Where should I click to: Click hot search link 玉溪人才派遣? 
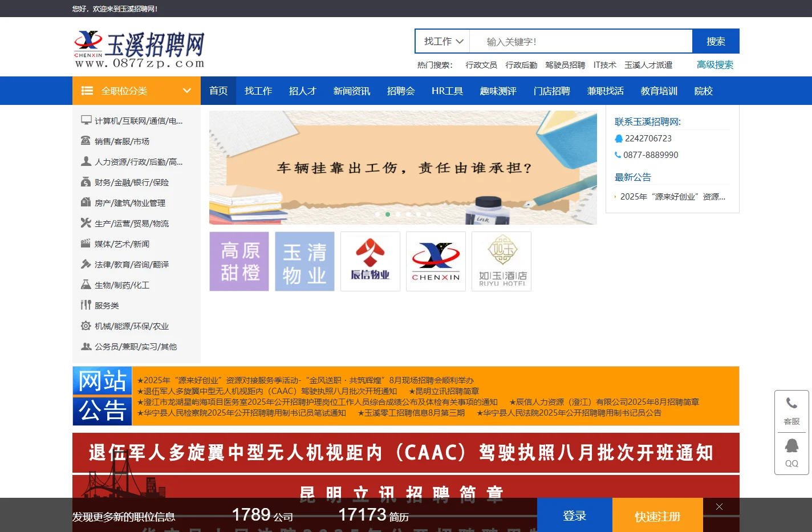click(x=648, y=65)
